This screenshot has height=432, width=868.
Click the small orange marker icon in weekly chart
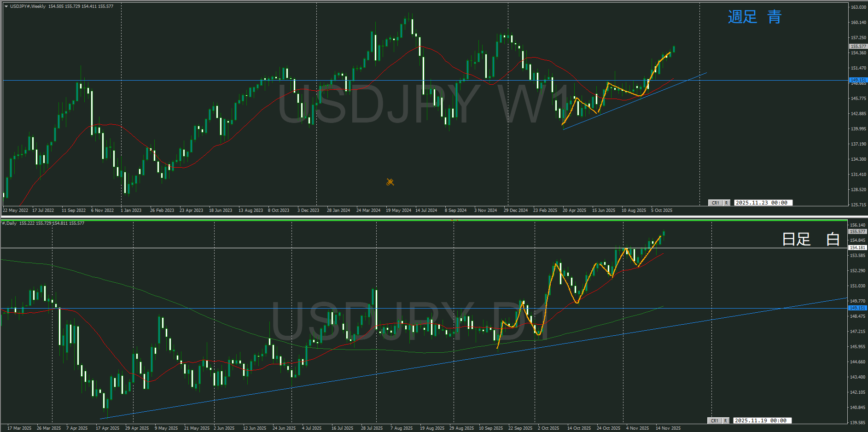pos(390,182)
